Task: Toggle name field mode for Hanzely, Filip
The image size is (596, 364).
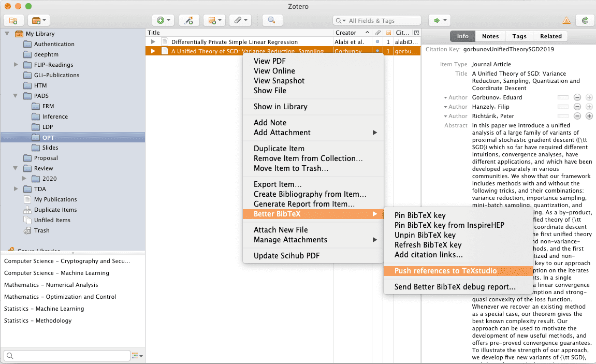Action: pyautogui.click(x=562, y=107)
